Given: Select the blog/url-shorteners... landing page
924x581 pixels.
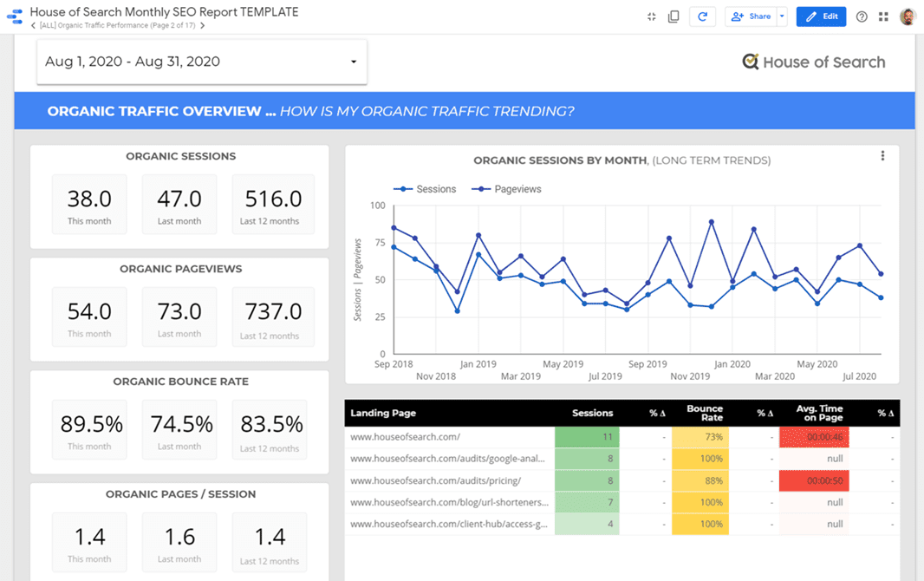Looking at the screenshot, I should pyautogui.click(x=449, y=503).
